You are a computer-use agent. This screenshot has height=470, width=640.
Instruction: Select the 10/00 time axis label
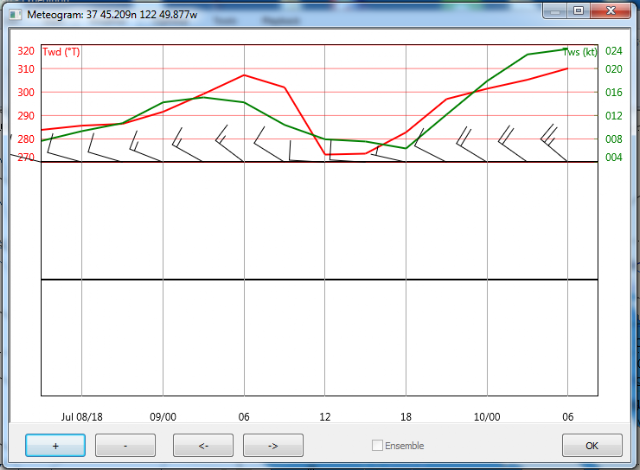[x=487, y=417]
